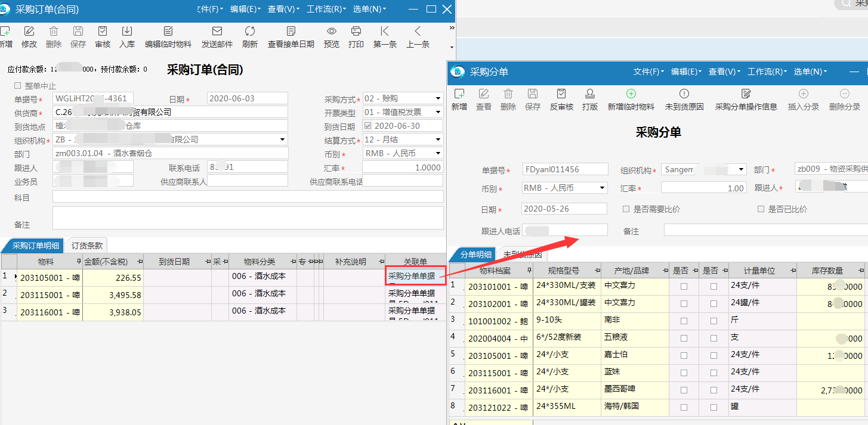Open 币别 dropdown in 采购订单 window
Viewport: 868px width, 425px height.
click(438, 153)
